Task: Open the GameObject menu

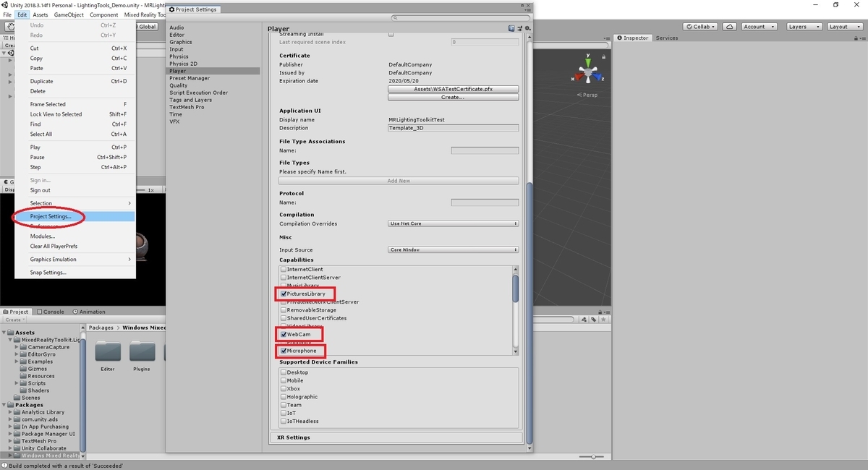Action: 69,14
